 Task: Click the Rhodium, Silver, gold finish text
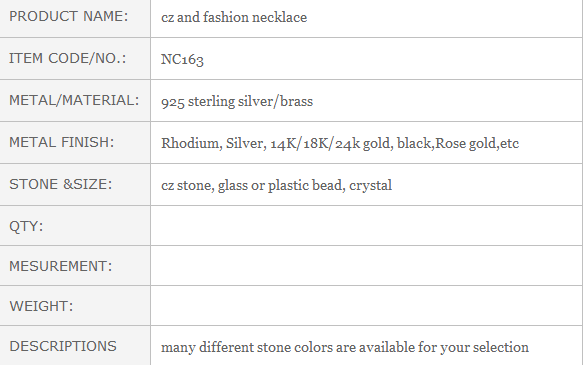coord(340,144)
